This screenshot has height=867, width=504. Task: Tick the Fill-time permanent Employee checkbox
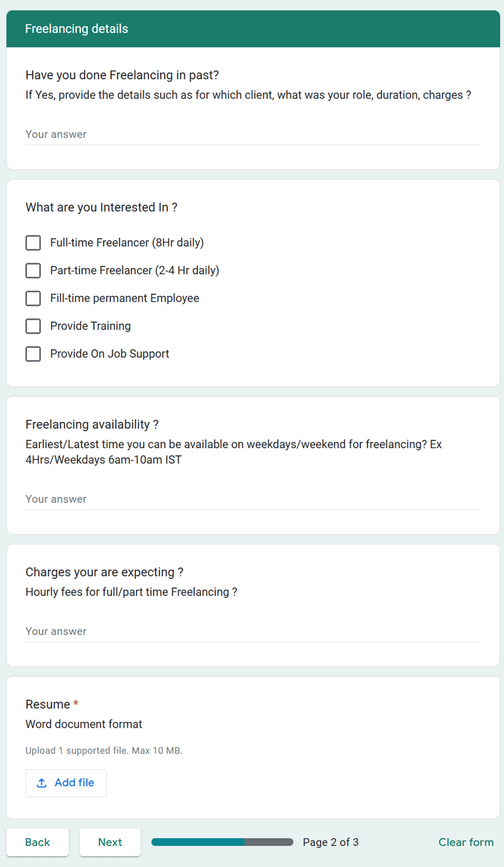click(x=33, y=298)
